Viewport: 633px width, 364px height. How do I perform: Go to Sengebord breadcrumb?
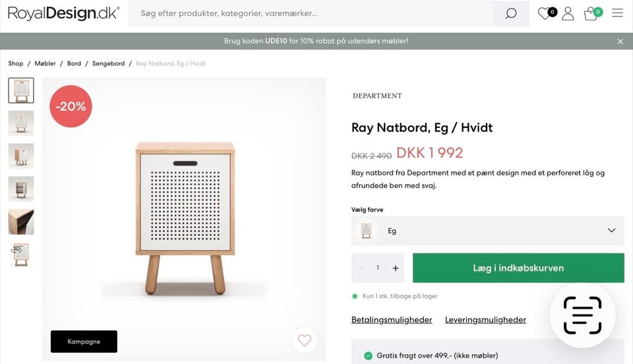click(108, 63)
